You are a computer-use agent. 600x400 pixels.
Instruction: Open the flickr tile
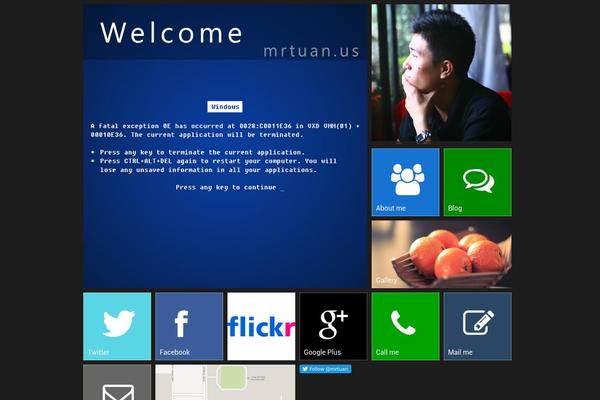point(261,326)
